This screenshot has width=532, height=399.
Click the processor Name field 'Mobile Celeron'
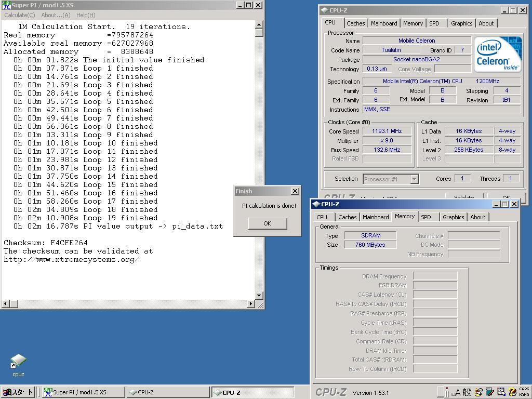tap(417, 41)
